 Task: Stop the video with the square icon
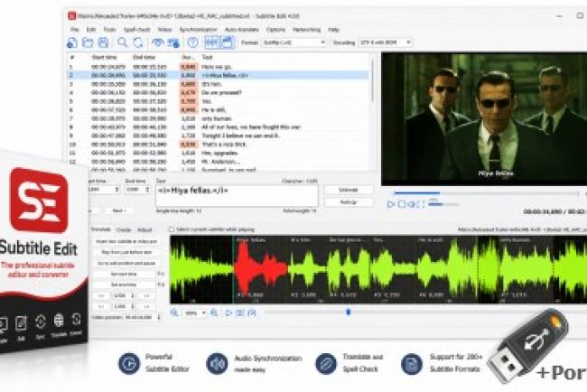click(401, 204)
